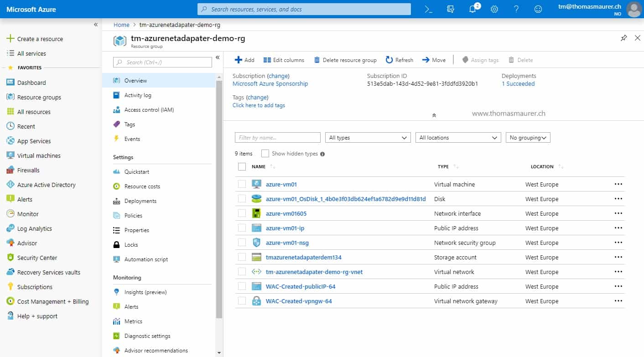Screen dimensions: 644x357
Task: Click Delete resource group in toolbar
Action: pyautogui.click(x=345, y=60)
